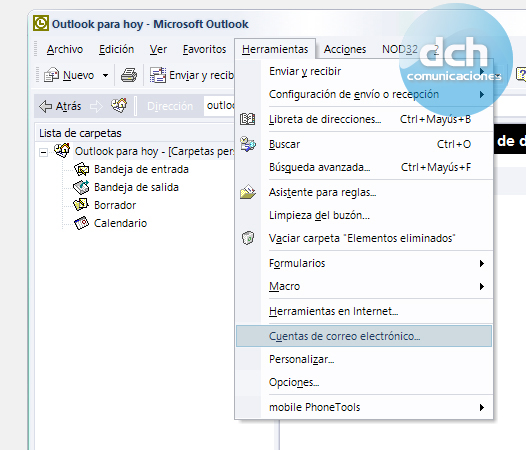
Task: Click the Nuevo mail item icon
Action: 51,75
